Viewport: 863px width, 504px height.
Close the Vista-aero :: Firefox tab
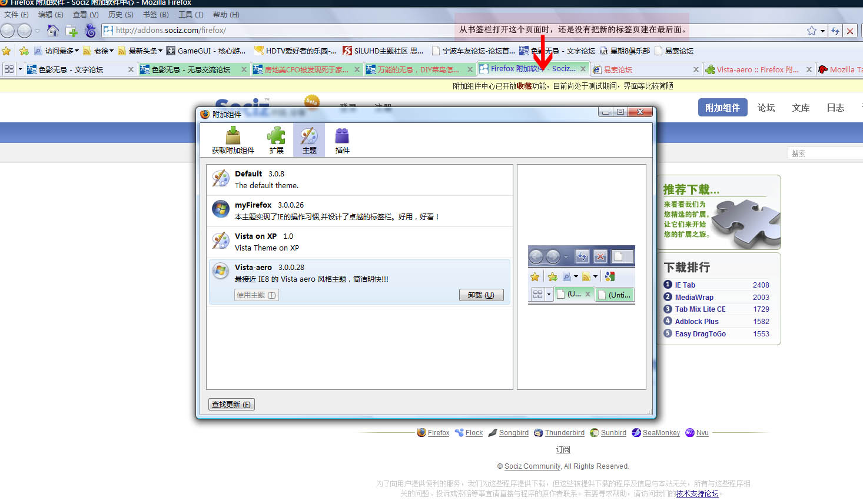809,69
